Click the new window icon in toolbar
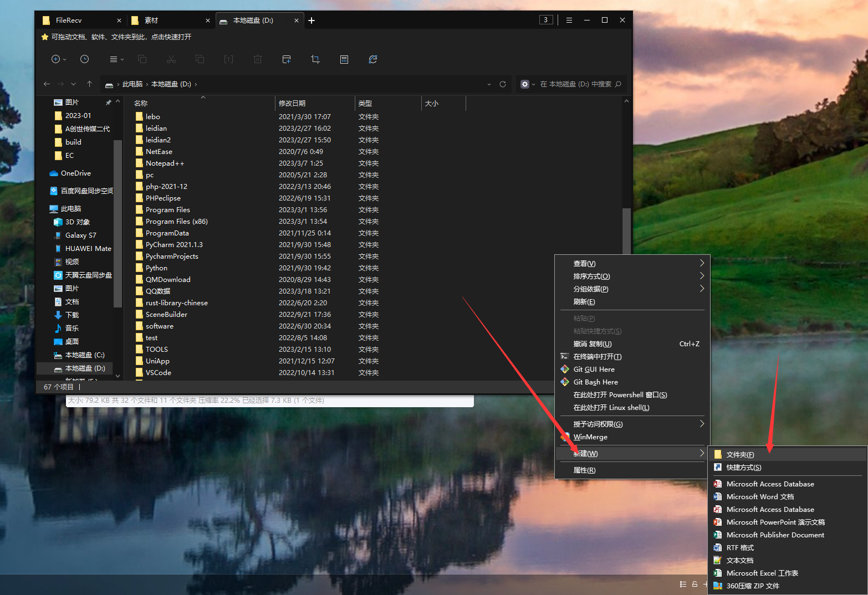The height and width of the screenshot is (595, 868). (x=287, y=59)
